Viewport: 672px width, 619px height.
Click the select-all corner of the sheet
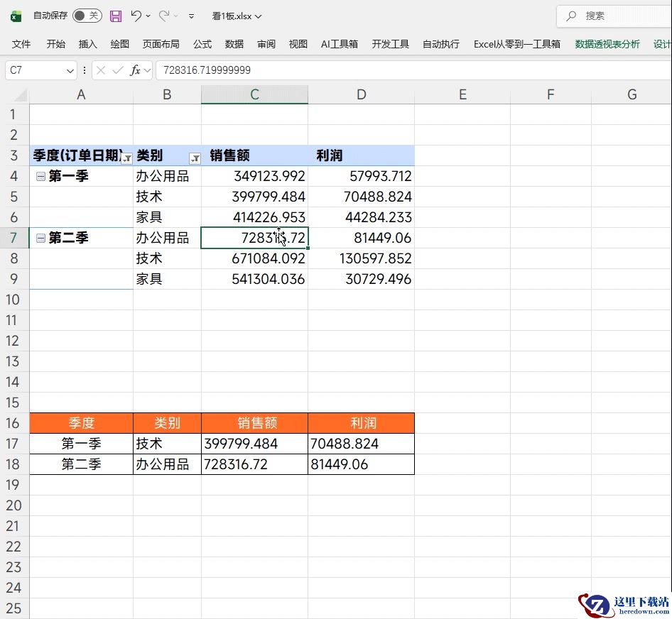pos(18,95)
